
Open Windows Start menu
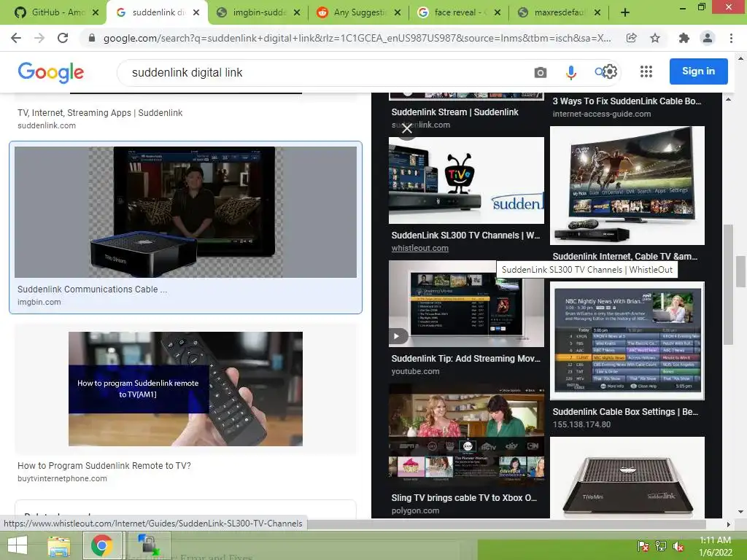tap(18, 545)
